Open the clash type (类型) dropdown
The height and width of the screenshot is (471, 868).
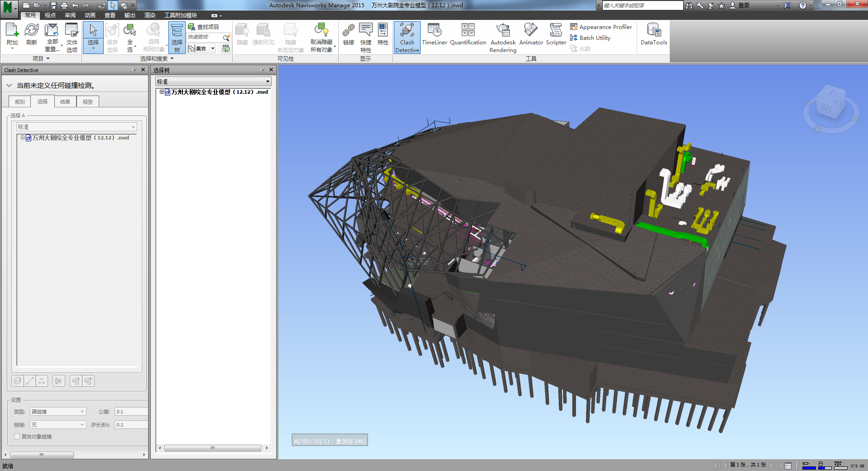pos(58,412)
